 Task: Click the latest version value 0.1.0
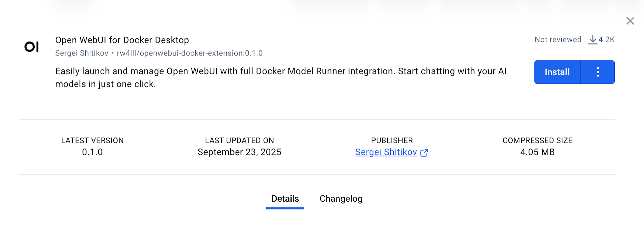tap(92, 152)
